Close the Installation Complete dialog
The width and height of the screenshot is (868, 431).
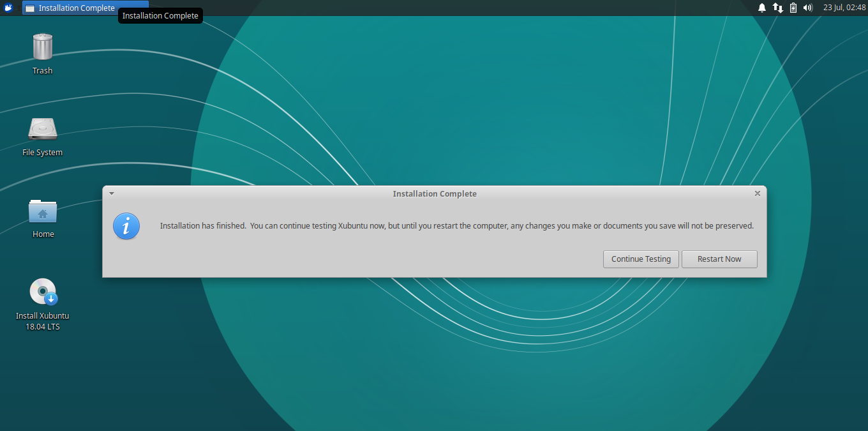click(758, 193)
